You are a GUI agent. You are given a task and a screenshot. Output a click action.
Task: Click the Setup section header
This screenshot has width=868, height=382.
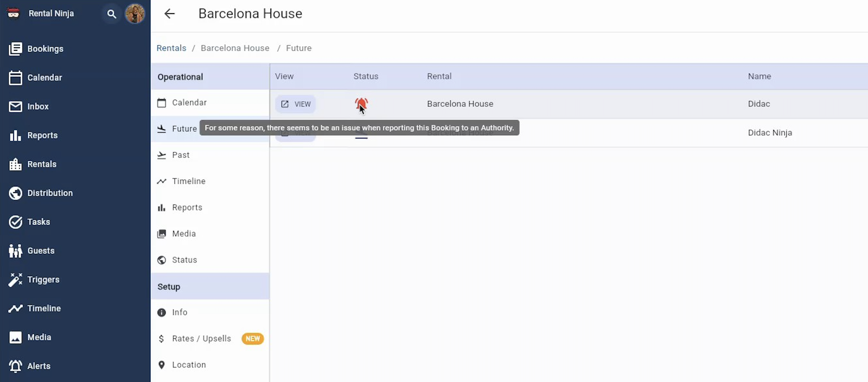[210, 286]
